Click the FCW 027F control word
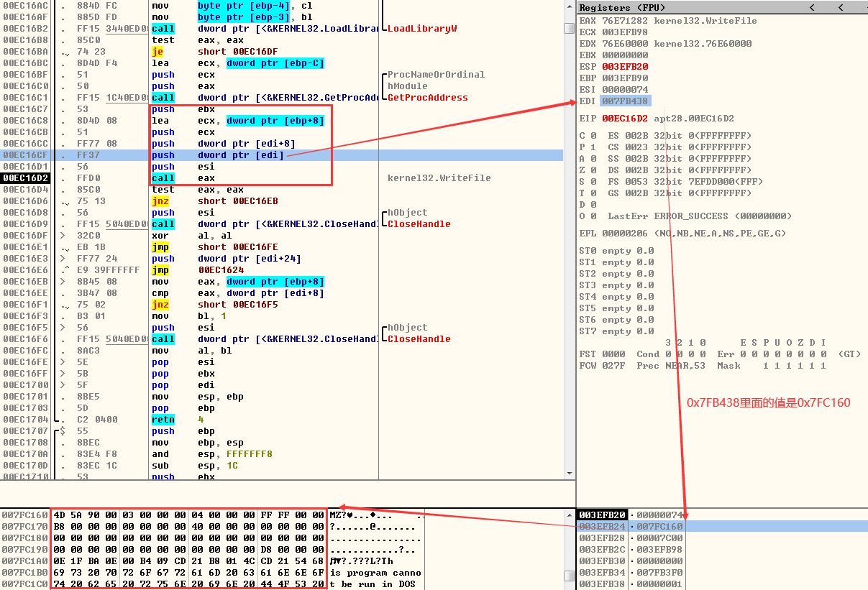868x590 pixels. click(602, 366)
